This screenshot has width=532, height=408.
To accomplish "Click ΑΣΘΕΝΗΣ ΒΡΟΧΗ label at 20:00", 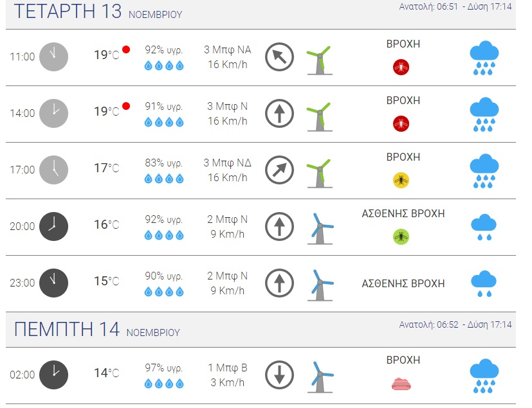I will (x=403, y=213).
